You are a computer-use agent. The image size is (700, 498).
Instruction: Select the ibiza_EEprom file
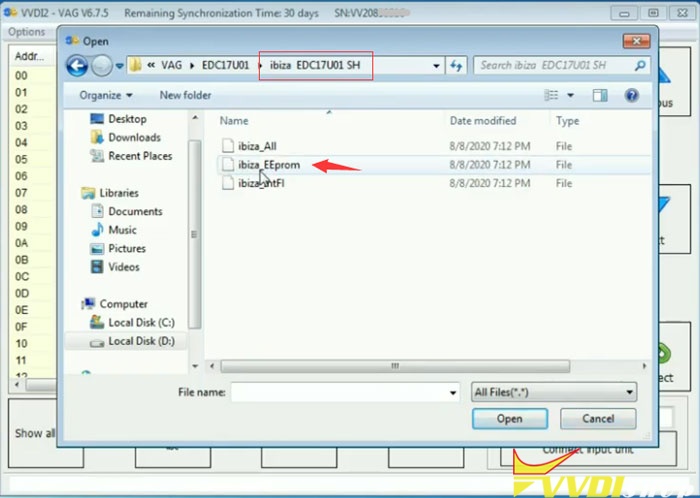[269, 165]
